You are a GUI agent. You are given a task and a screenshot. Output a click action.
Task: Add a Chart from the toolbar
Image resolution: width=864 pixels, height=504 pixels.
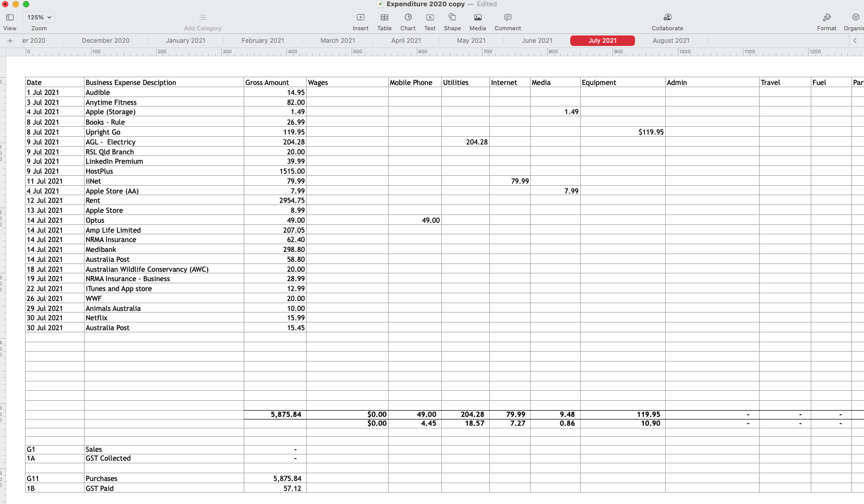coord(408,17)
